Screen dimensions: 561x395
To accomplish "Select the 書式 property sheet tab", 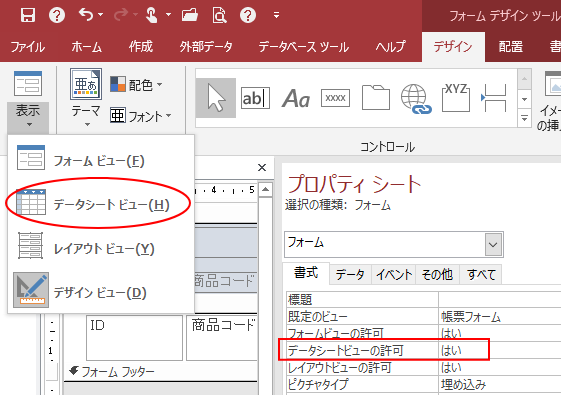I will point(306,273).
